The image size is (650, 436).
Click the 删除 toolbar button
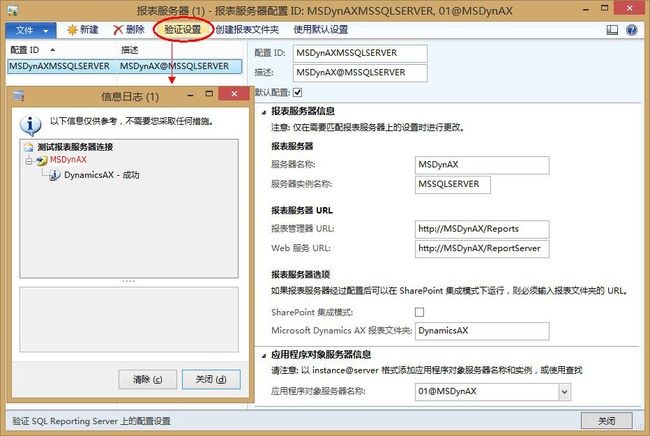pos(129,29)
